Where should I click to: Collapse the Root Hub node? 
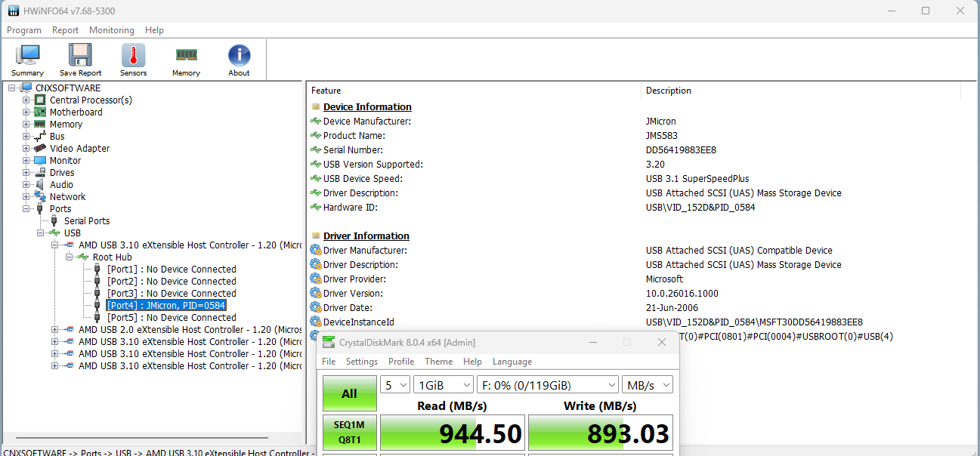pyautogui.click(x=70, y=257)
